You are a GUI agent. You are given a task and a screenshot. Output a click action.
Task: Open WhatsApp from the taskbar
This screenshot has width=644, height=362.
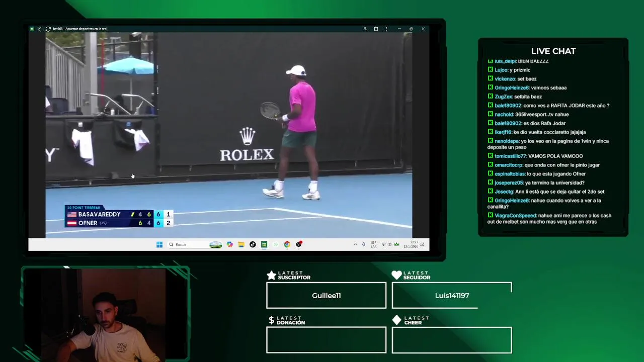point(276,244)
